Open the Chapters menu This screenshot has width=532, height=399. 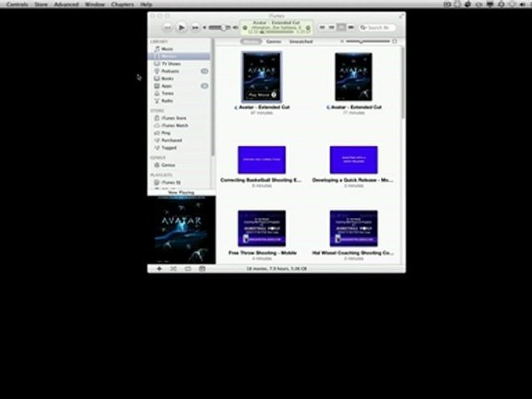point(122,4)
